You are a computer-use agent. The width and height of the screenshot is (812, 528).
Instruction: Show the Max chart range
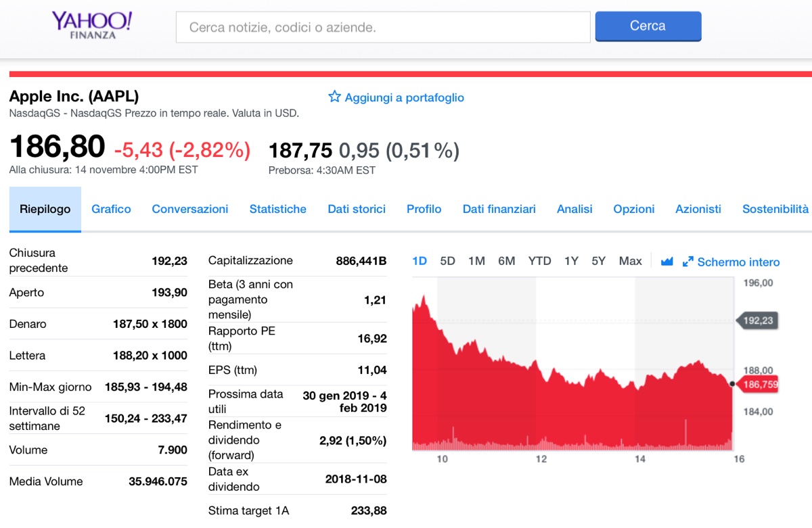click(630, 261)
